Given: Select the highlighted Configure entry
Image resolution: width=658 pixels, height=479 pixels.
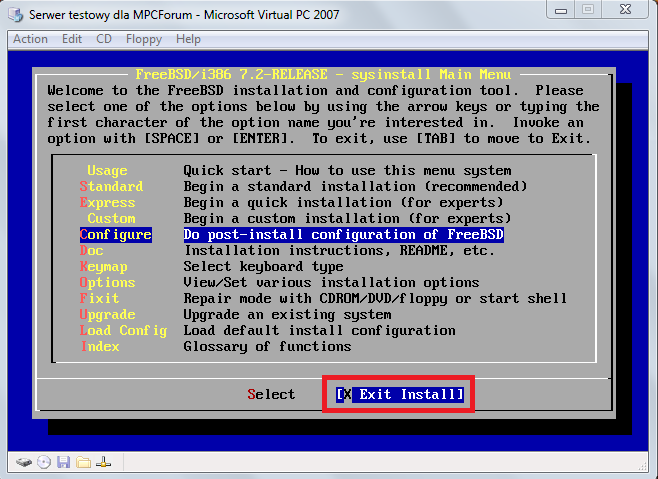Looking at the screenshot, I should coord(116,234).
